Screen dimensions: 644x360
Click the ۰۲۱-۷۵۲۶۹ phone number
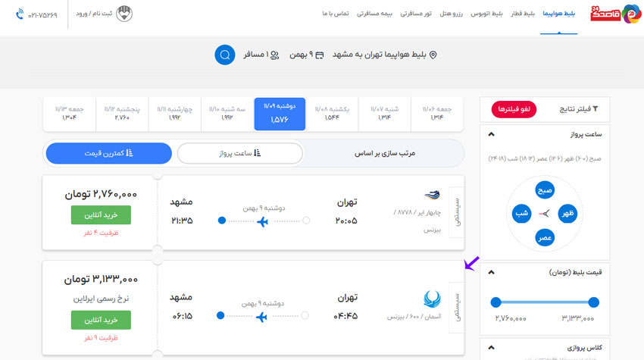42,15
